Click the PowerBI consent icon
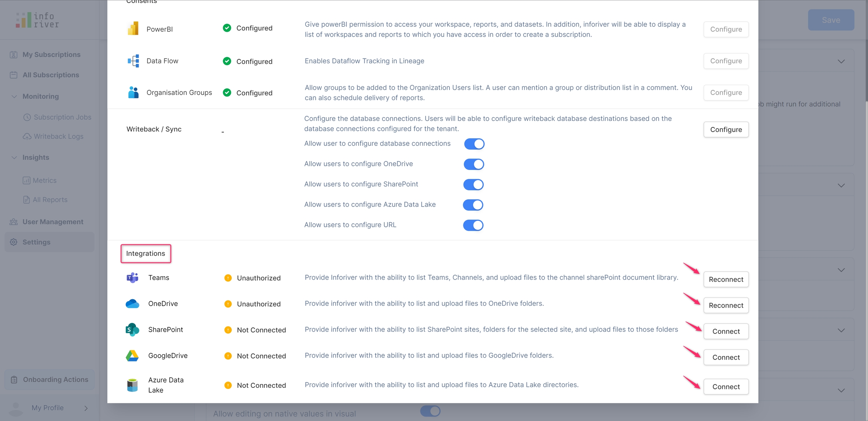 tap(133, 29)
